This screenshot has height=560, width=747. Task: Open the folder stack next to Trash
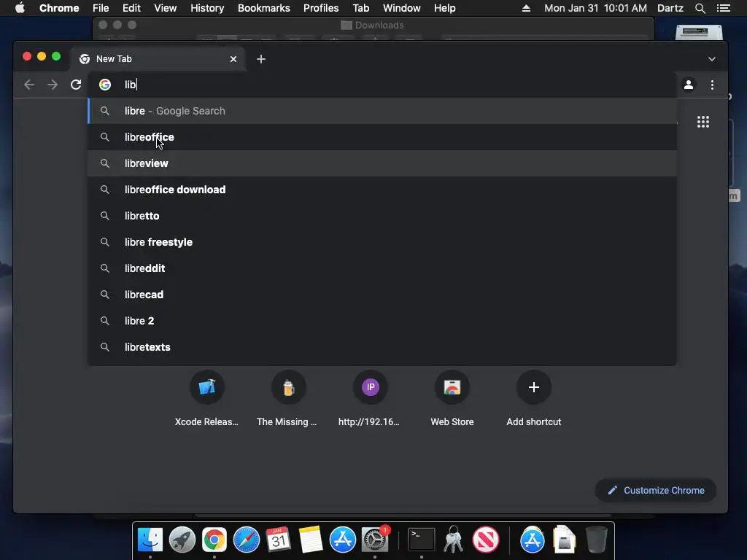(564, 540)
